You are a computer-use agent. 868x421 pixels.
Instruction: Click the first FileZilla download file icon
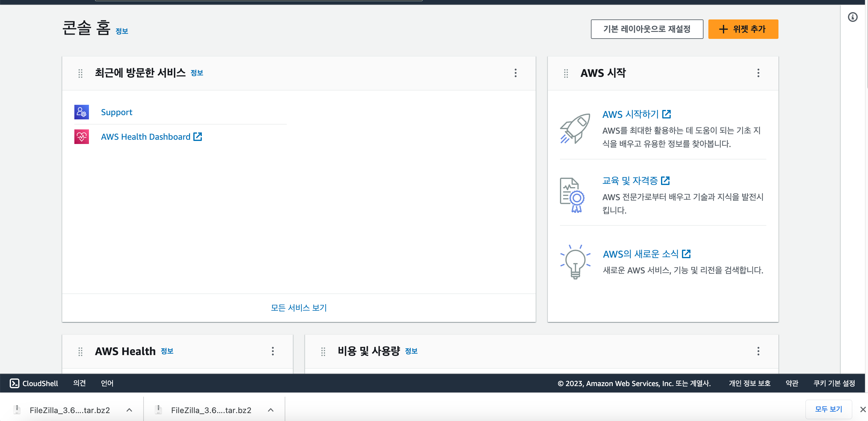(17, 409)
